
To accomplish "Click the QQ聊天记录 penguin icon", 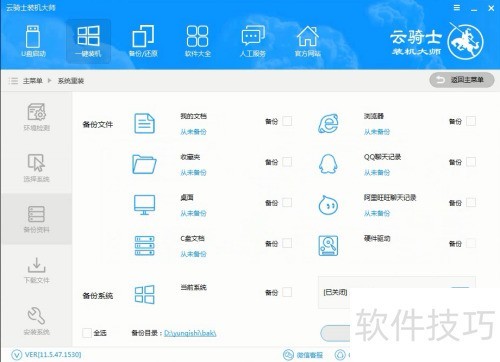I will (x=328, y=164).
